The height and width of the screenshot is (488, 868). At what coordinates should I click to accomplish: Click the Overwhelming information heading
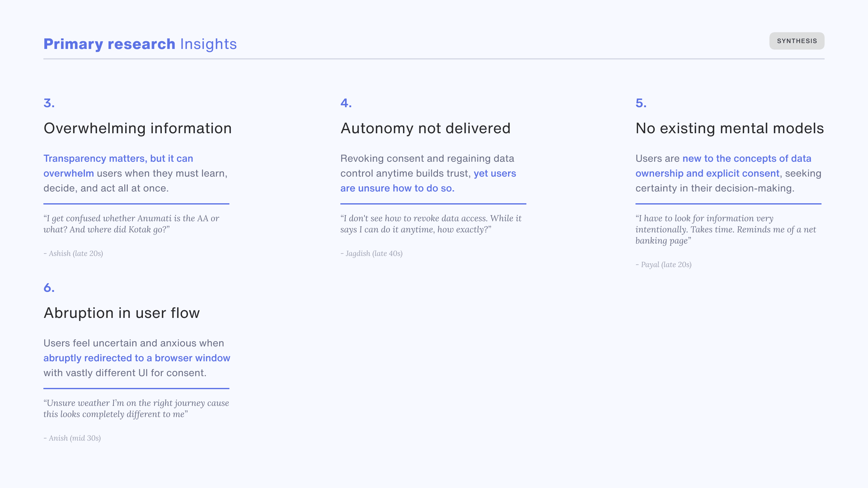click(x=137, y=128)
